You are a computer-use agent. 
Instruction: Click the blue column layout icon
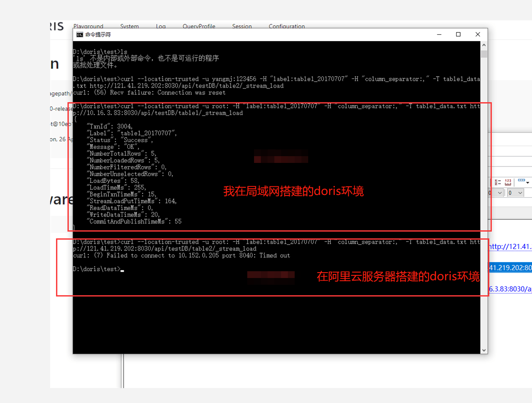(x=522, y=180)
